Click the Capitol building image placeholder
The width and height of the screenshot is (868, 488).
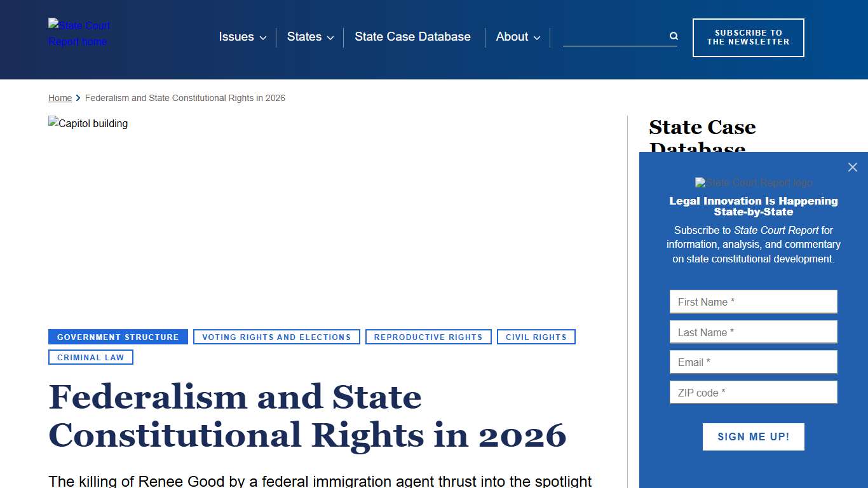(x=88, y=123)
